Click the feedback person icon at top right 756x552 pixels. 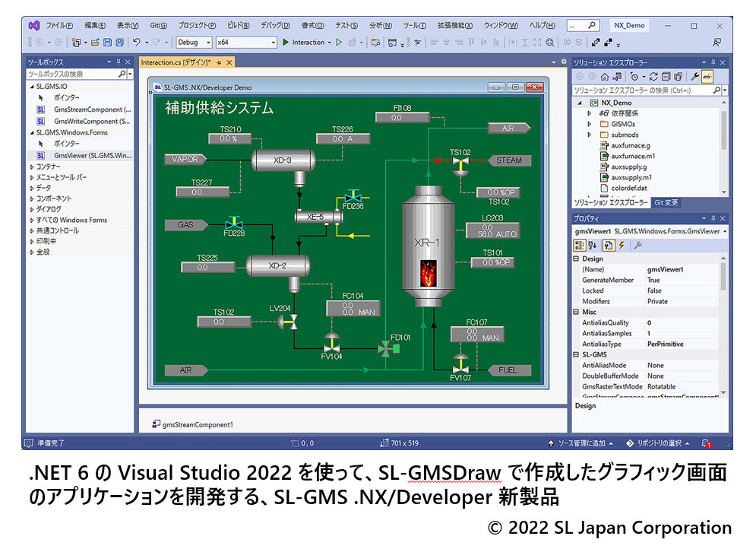717,43
